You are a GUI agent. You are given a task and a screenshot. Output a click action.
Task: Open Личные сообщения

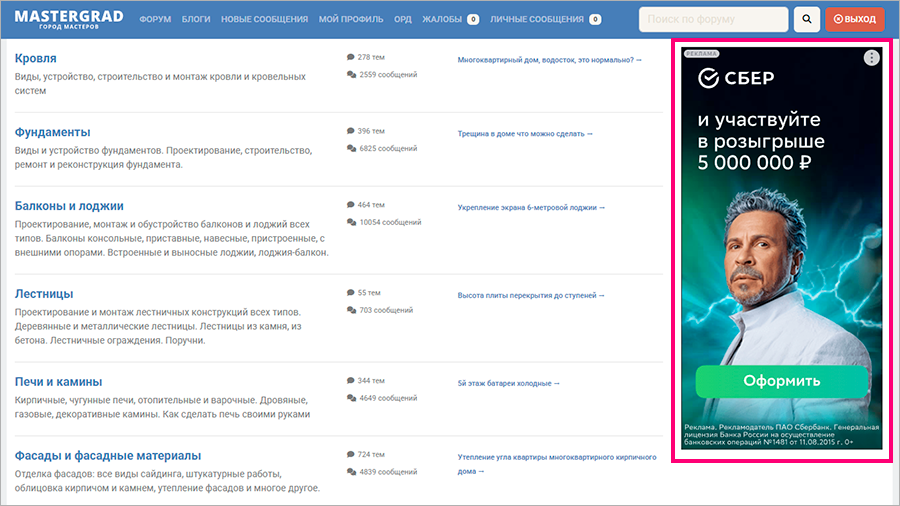[x=537, y=19]
